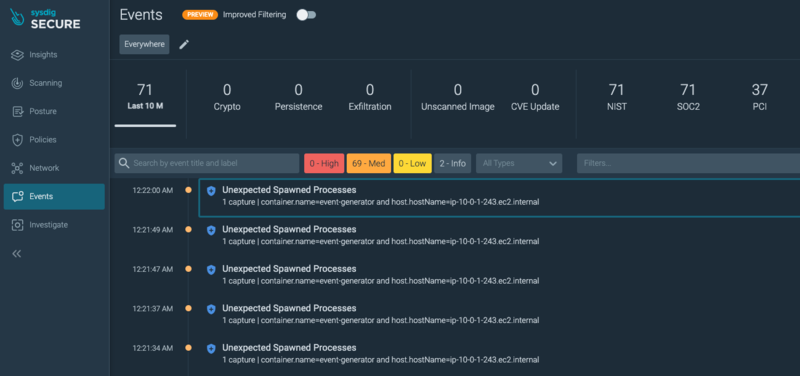The image size is (800, 376).
Task: Click the Network nodes icon
Action: [x=17, y=168]
